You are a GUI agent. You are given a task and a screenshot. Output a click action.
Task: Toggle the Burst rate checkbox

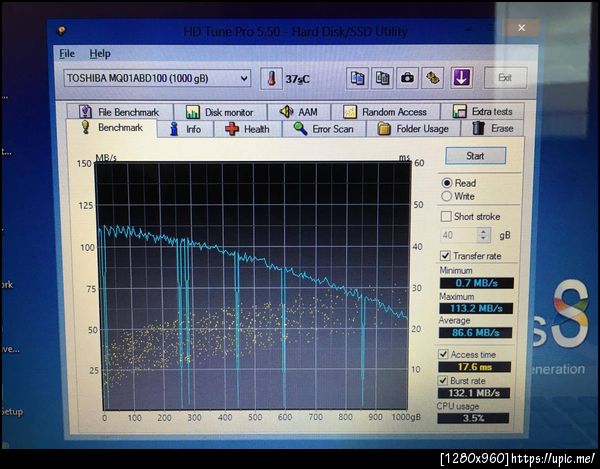pyautogui.click(x=443, y=381)
